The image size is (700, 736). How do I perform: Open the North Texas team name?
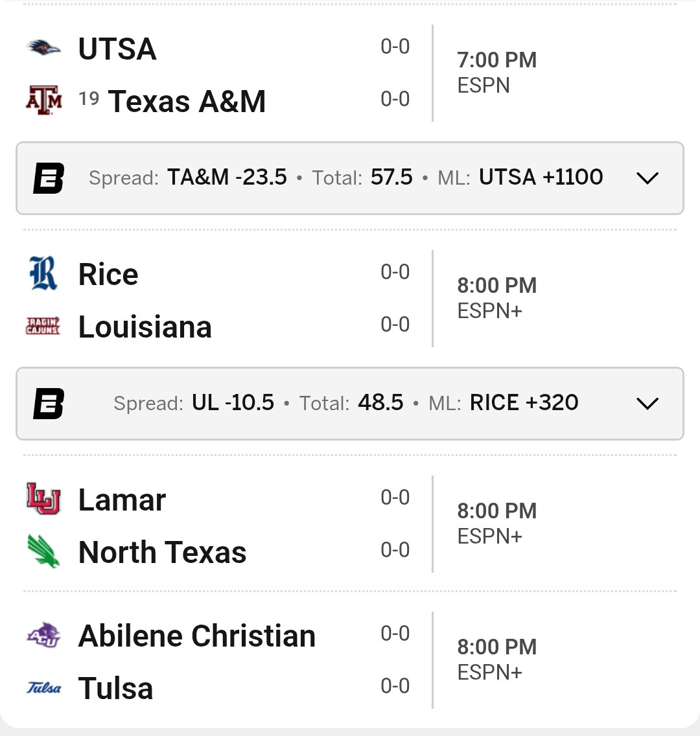pyautogui.click(x=162, y=552)
